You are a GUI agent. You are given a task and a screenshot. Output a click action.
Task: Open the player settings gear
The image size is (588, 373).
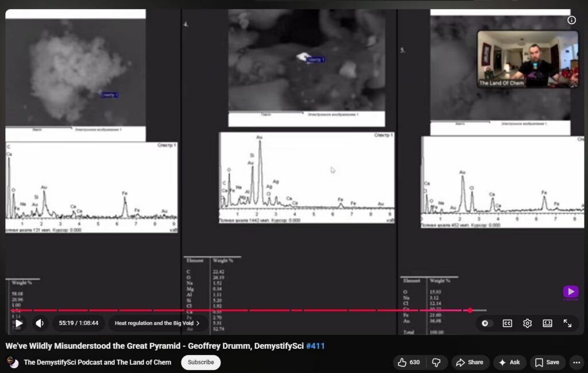pyautogui.click(x=527, y=324)
